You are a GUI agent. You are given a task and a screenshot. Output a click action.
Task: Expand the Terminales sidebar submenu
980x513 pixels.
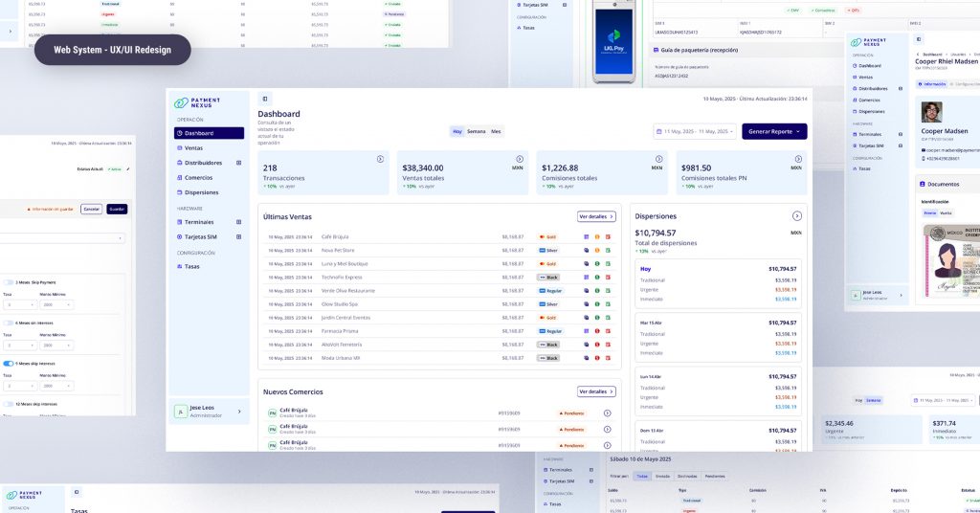pos(238,221)
